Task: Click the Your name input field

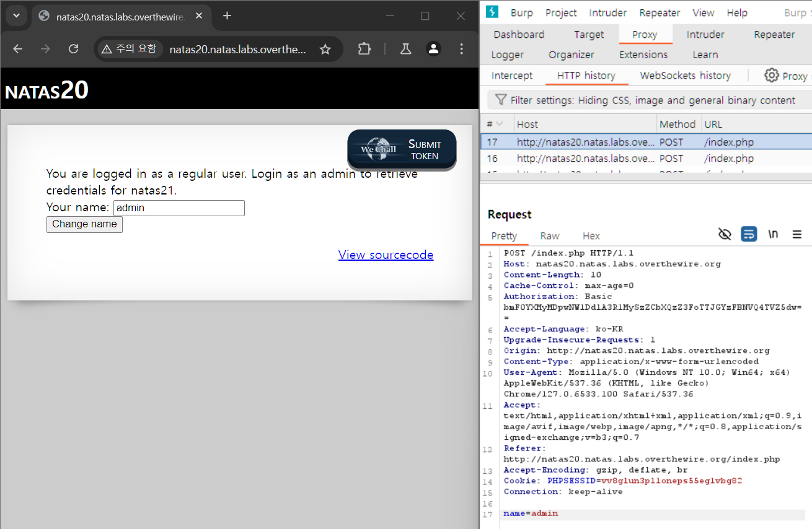Action: point(179,208)
